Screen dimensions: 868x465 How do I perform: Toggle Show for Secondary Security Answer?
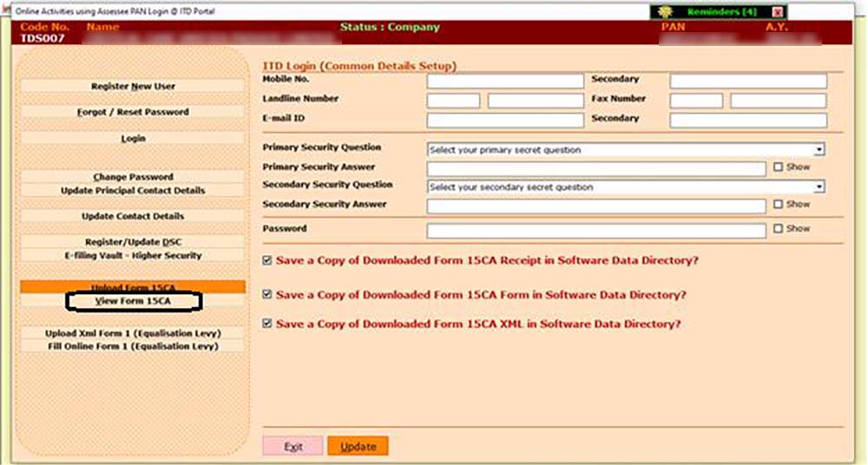778,205
